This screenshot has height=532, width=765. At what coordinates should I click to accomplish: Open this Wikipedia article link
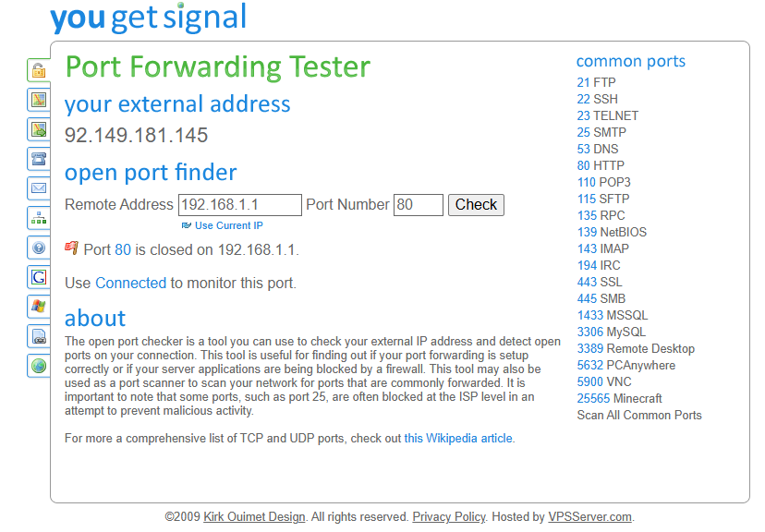(457, 439)
